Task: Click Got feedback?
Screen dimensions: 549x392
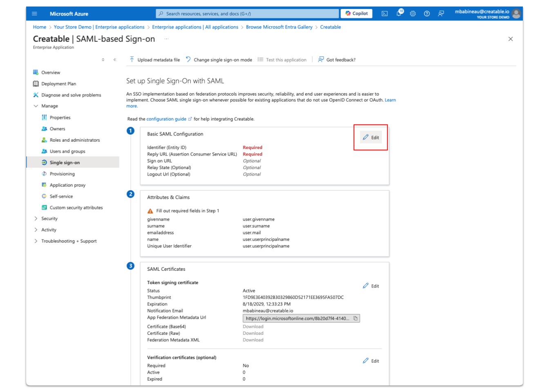Action: tap(337, 60)
